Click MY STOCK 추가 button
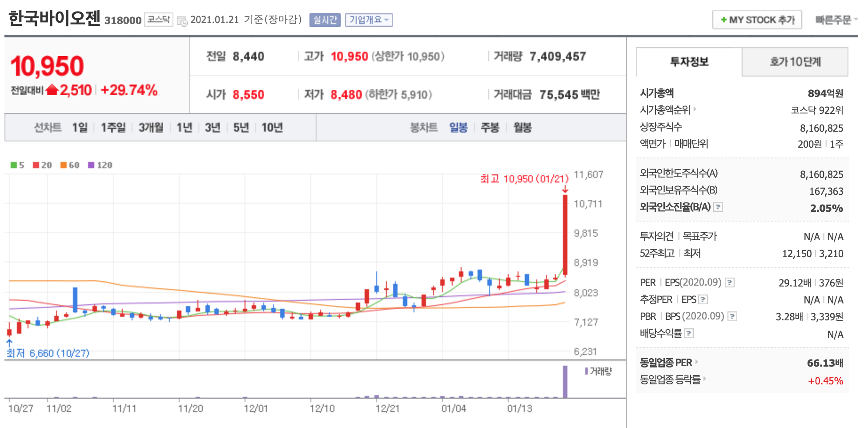868x428 pixels. [757, 20]
